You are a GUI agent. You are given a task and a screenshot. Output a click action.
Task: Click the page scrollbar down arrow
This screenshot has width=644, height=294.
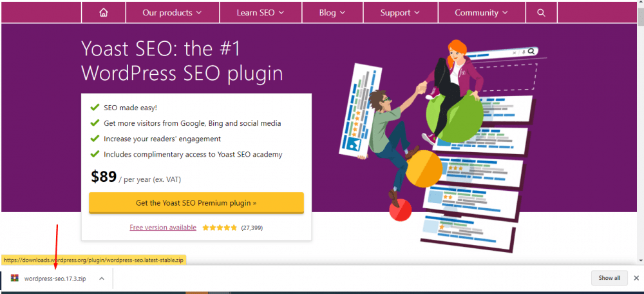tap(641, 260)
